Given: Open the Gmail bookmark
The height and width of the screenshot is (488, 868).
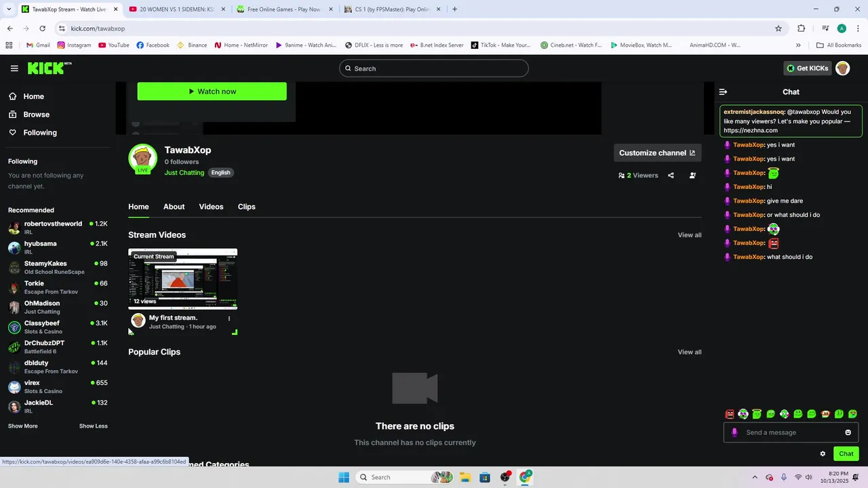Looking at the screenshot, I should 38,45.
